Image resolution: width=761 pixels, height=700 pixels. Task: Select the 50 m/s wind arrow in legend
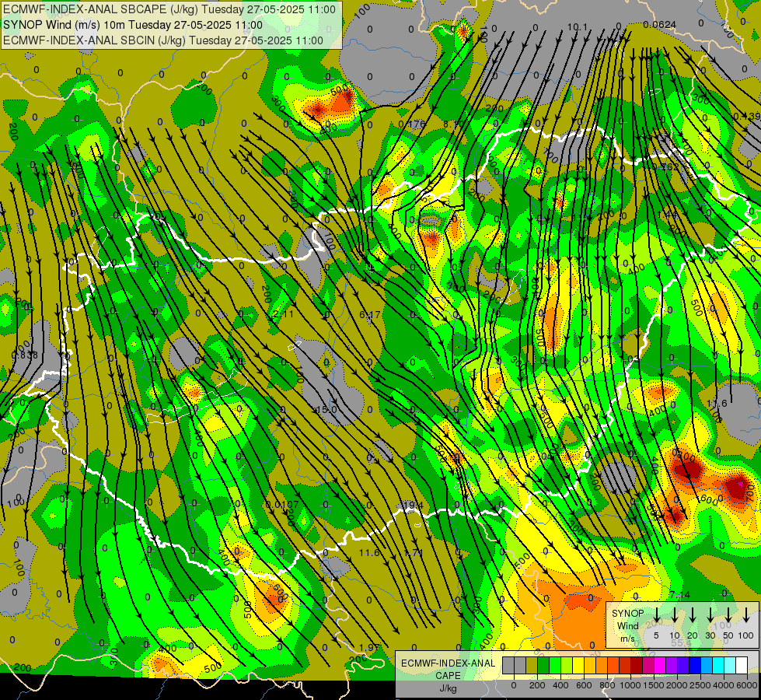(728, 614)
